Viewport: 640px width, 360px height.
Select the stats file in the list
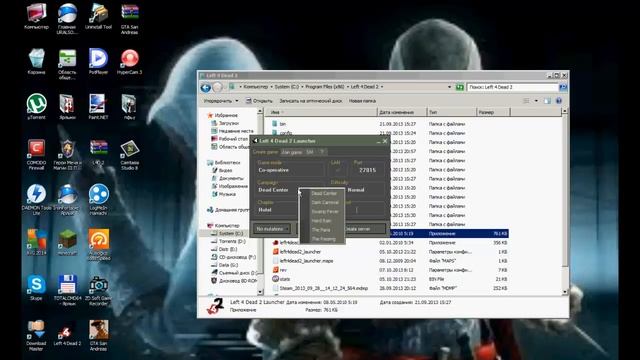click(x=281, y=279)
